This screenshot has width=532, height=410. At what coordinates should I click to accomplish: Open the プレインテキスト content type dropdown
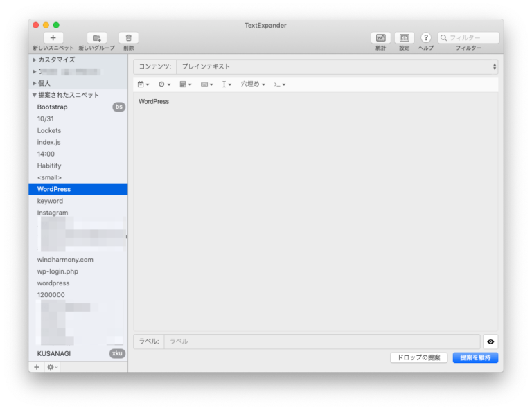(x=337, y=66)
